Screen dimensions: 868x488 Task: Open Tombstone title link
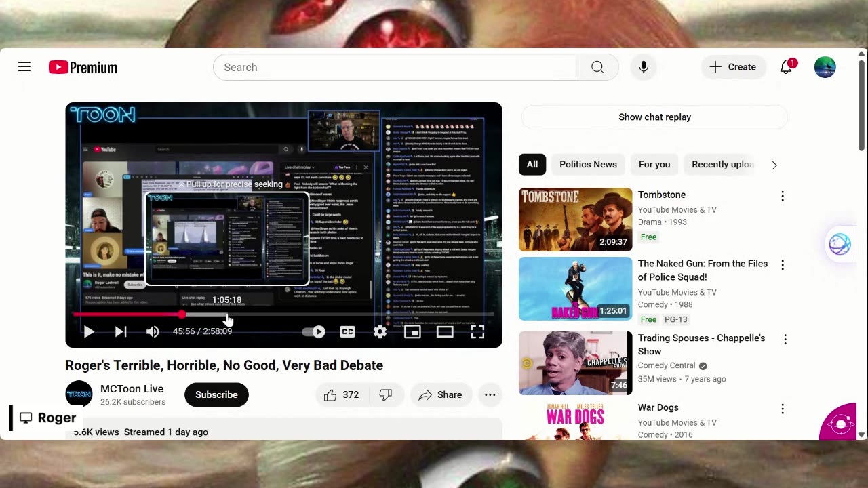[662, 195]
